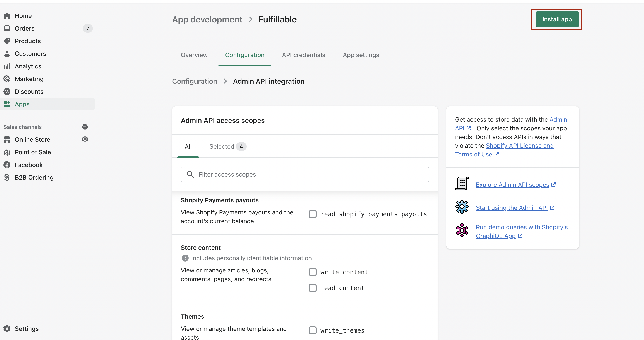Click the Apps grid icon
The height and width of the screenshot is (340, 644).
coord(7,104)
